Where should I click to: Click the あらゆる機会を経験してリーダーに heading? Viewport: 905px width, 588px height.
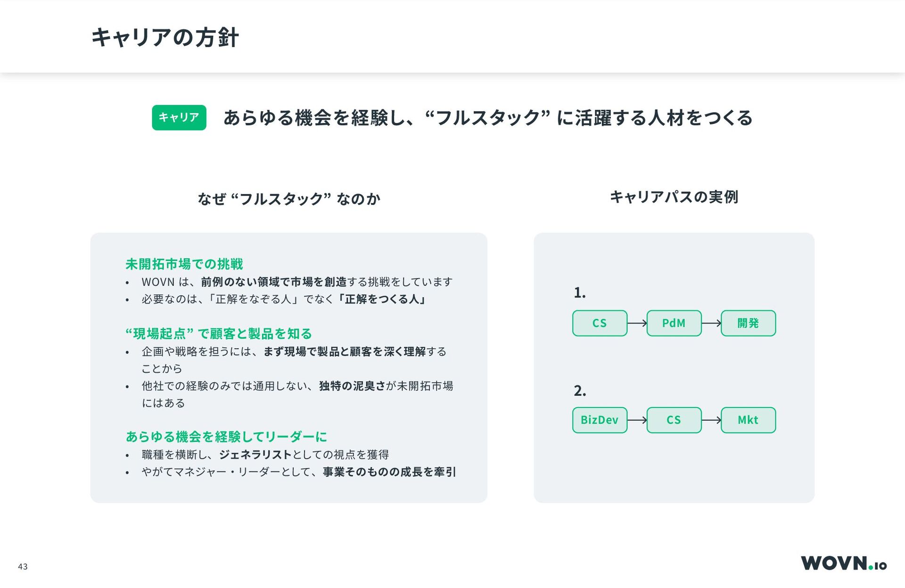coord(226,437)
